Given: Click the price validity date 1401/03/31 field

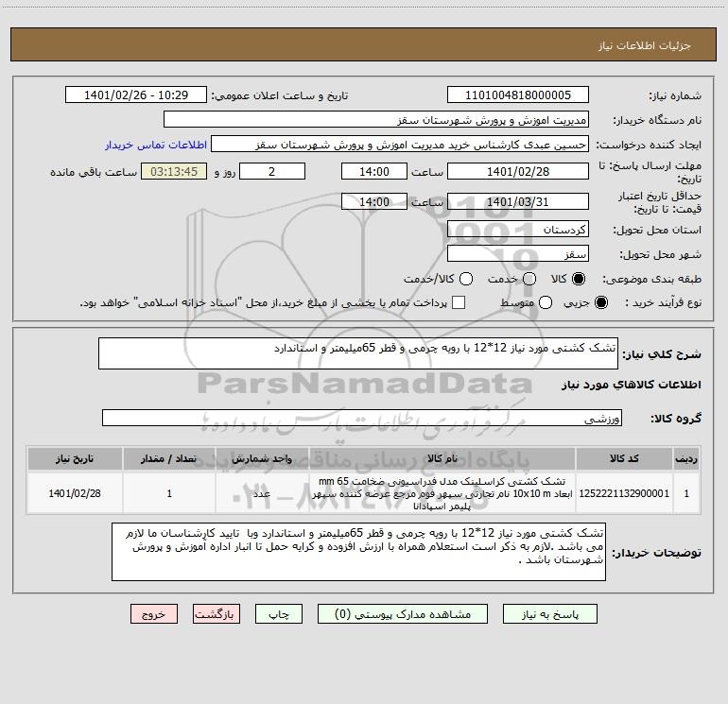Looking at the screenshot, I should [518, 201].
